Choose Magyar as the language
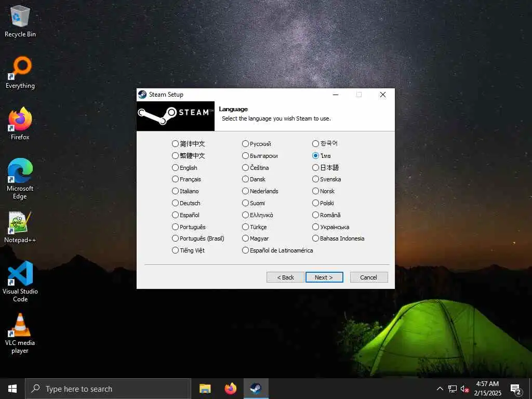The height and width of the screenshot is (399, 532). coord(256,238)
